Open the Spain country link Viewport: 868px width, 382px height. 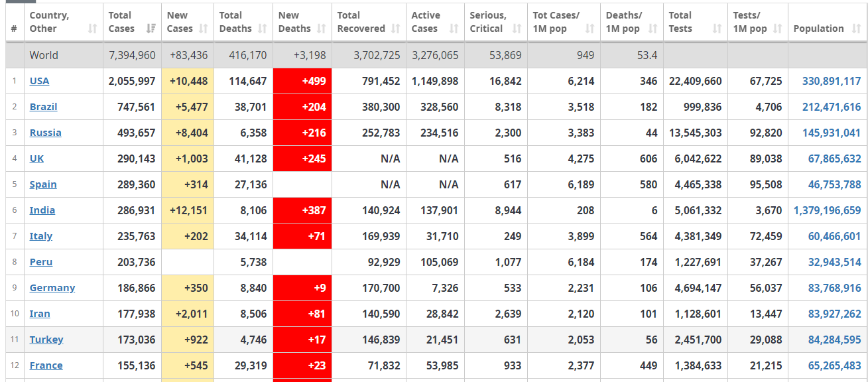[x=43, y=184]
